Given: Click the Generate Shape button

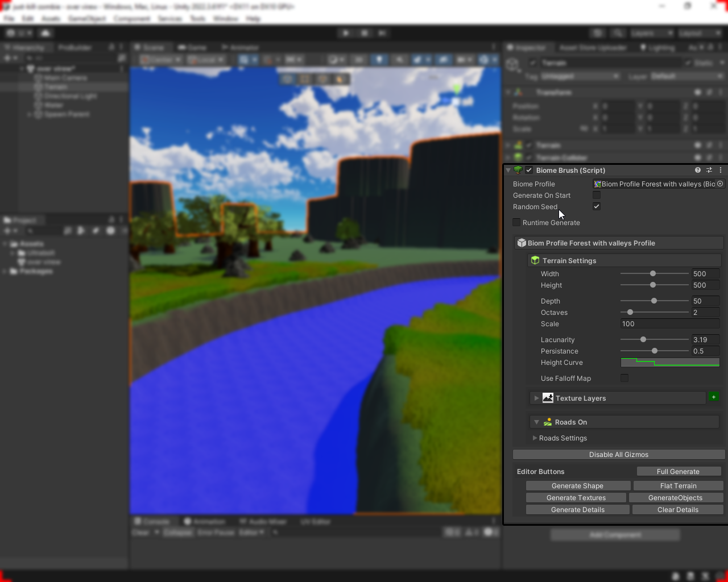Looking at the screenshot, I should (x=578, y=485).
